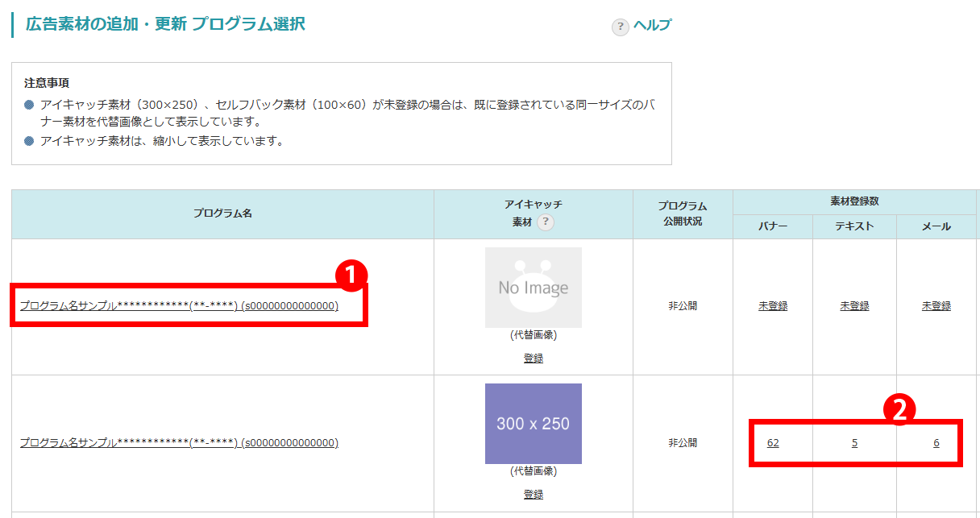Open the first プログラム名サンプル link

(x=179, y=306)
